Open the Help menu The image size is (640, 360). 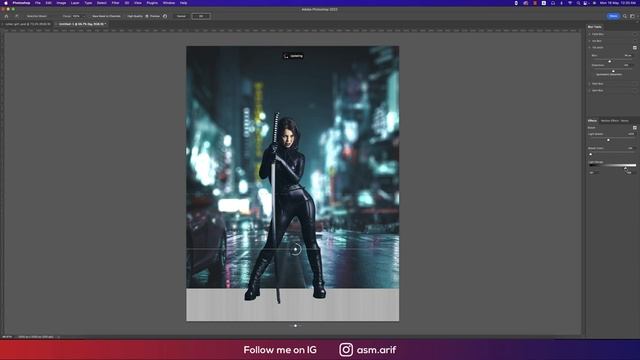184,3
